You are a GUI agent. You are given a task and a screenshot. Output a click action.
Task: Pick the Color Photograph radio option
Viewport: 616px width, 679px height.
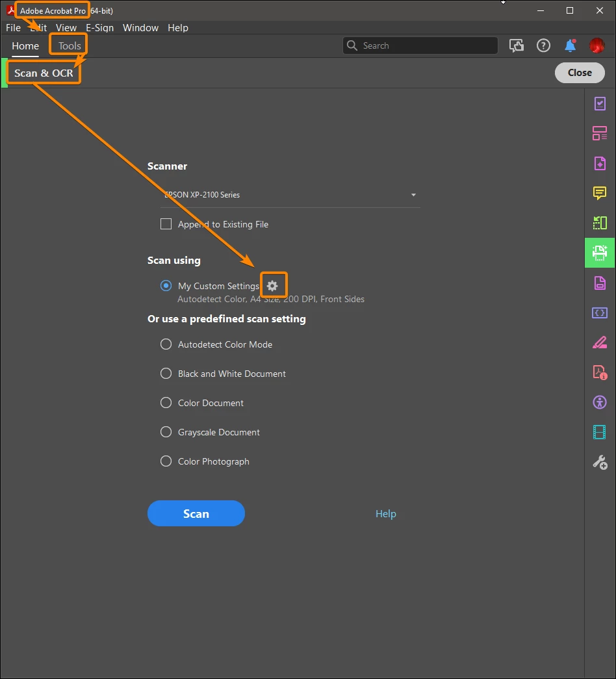[166, 461]
